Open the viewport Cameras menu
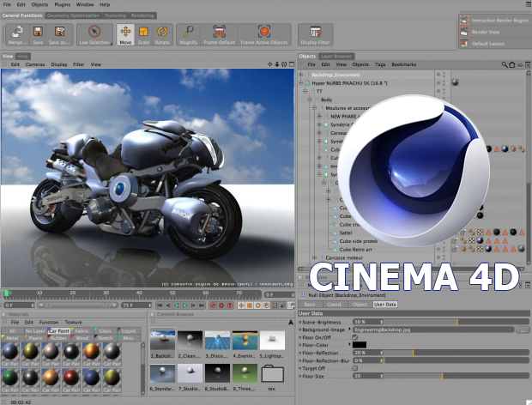Screen dimensions: 532x405 35,64
